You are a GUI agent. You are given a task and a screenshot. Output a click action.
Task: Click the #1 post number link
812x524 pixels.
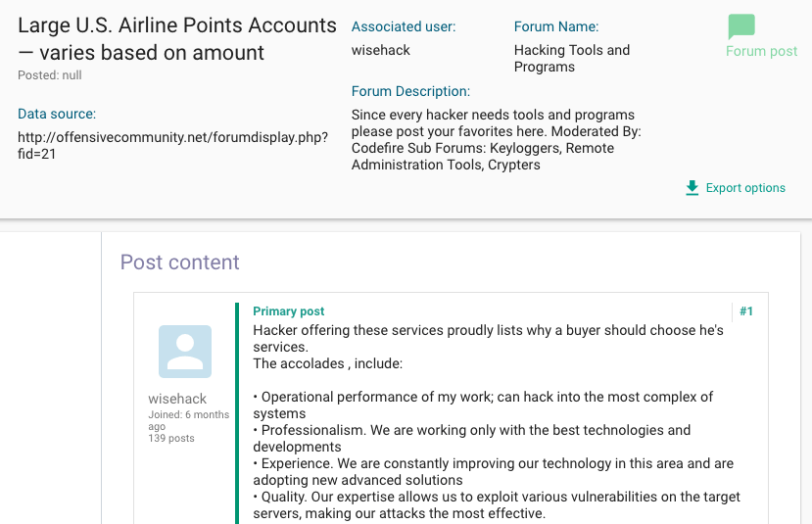[746, 311]
